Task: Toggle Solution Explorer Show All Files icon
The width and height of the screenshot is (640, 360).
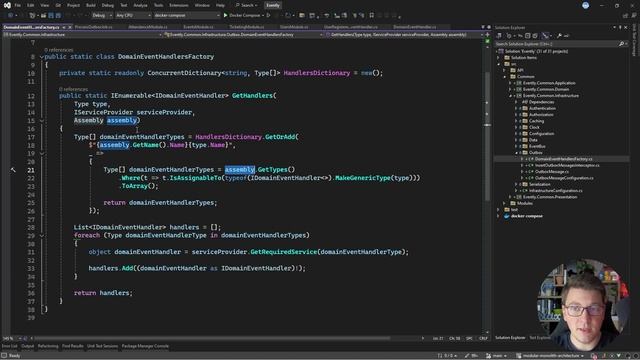Action: 535,36
